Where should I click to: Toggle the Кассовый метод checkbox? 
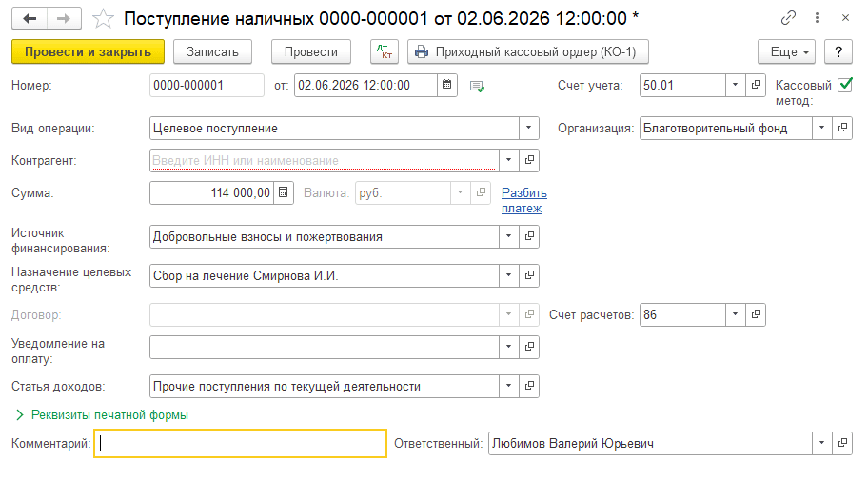(845, 85)
